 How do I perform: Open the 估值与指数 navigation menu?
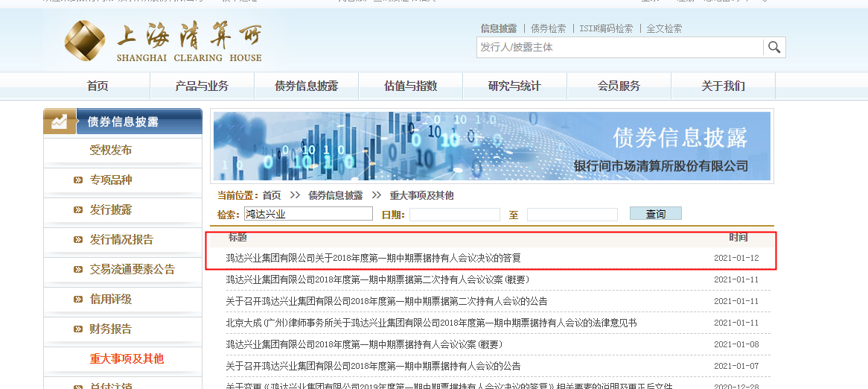click(411, 86)
